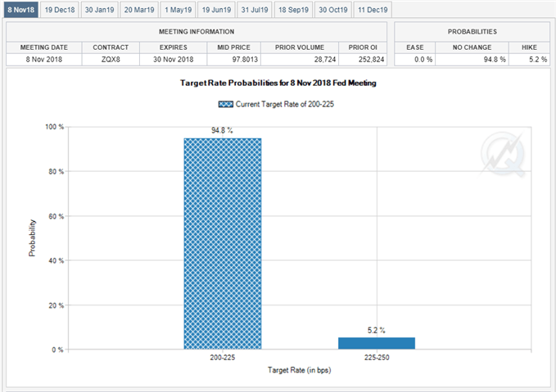Click the CONTRACT column header

pos(111,47)
